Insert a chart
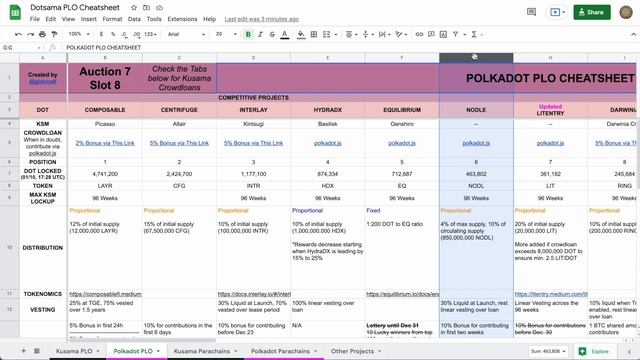The width and height of the screenshot is (640, 360). pyautogui.click(x=443, y=35)
